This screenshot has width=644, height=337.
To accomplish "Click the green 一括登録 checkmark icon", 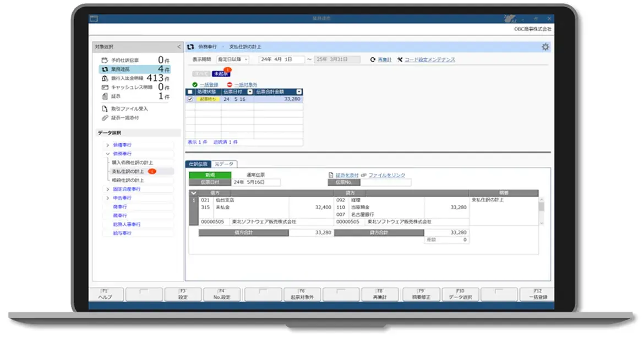I will click(x=195, y=84).
